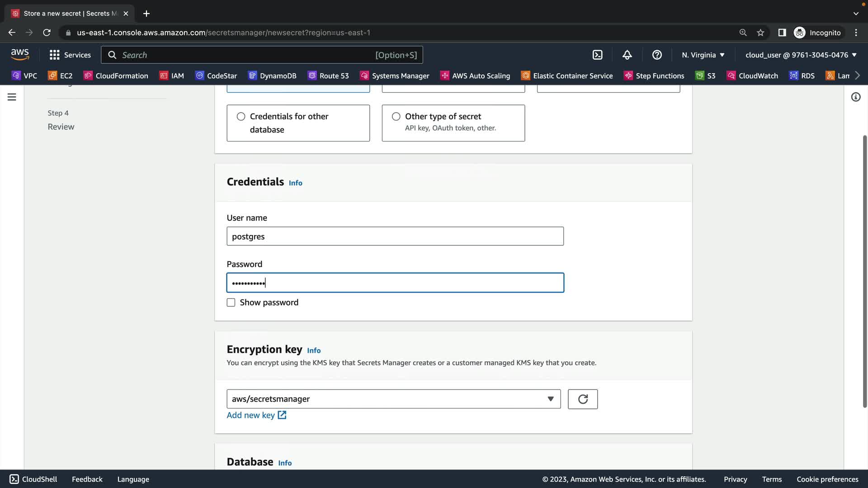Open the N. Virginia region selector

703,55
